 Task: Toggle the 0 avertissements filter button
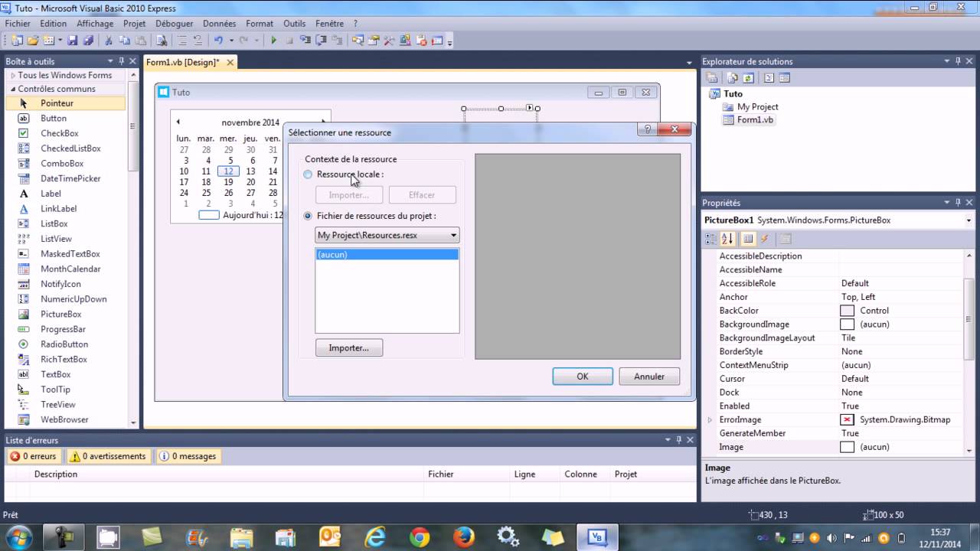107,456
